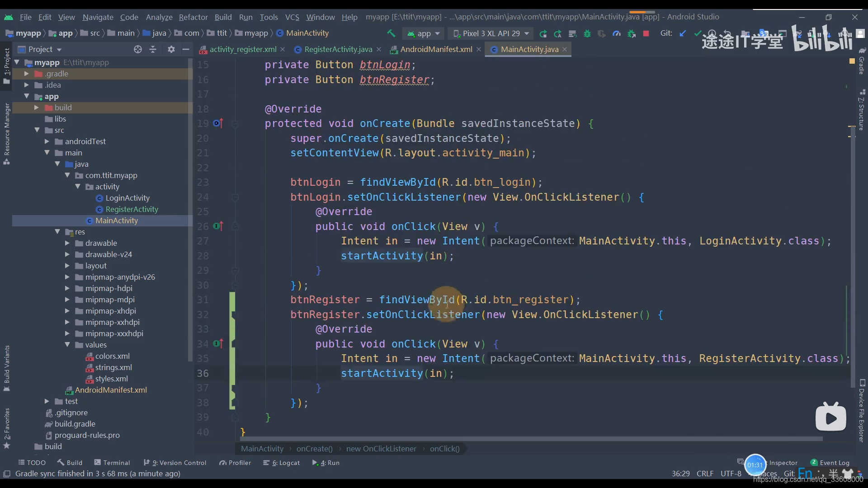Toggle code fold marker on line 29
This screenshot has height=488, width=868.
(235, 271)
